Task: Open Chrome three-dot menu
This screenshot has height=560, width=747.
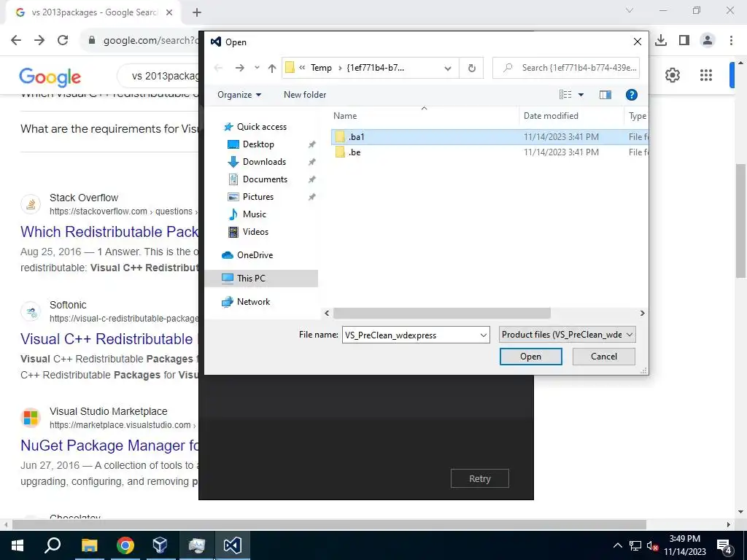Action: pos(731,40)
